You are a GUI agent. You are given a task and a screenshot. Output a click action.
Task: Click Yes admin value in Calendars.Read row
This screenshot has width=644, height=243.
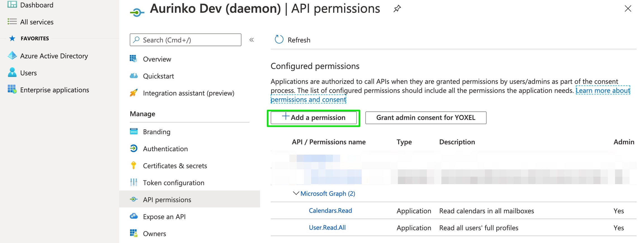coord(619,211)
